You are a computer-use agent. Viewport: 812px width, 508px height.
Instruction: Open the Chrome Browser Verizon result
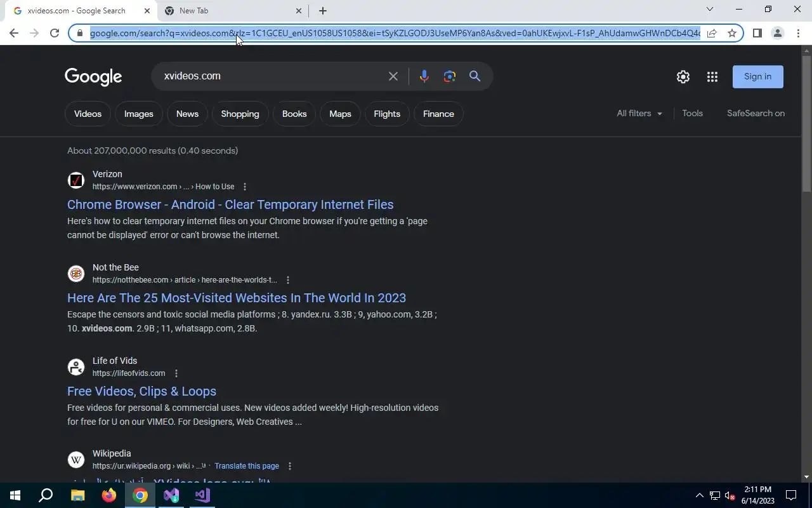pos(230,205)
